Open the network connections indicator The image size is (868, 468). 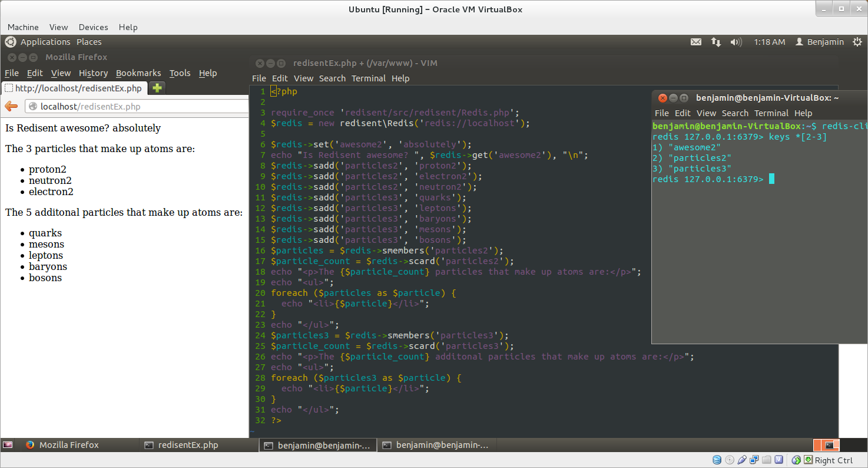pyautogui.click(x=716, y=42)
